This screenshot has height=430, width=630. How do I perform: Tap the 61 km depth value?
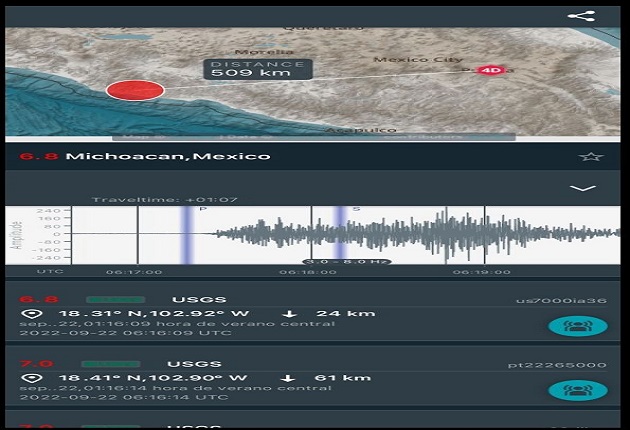click(343, 378)
